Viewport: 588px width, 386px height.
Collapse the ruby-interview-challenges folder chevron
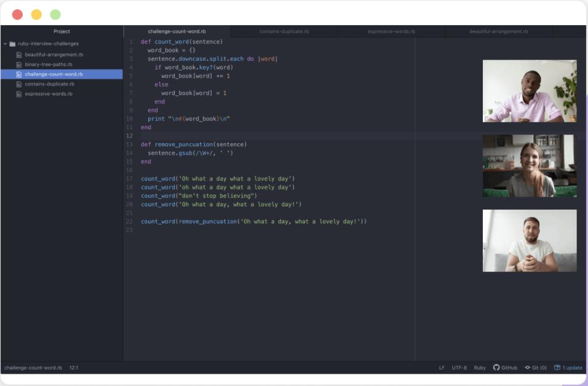coord(5,44)
